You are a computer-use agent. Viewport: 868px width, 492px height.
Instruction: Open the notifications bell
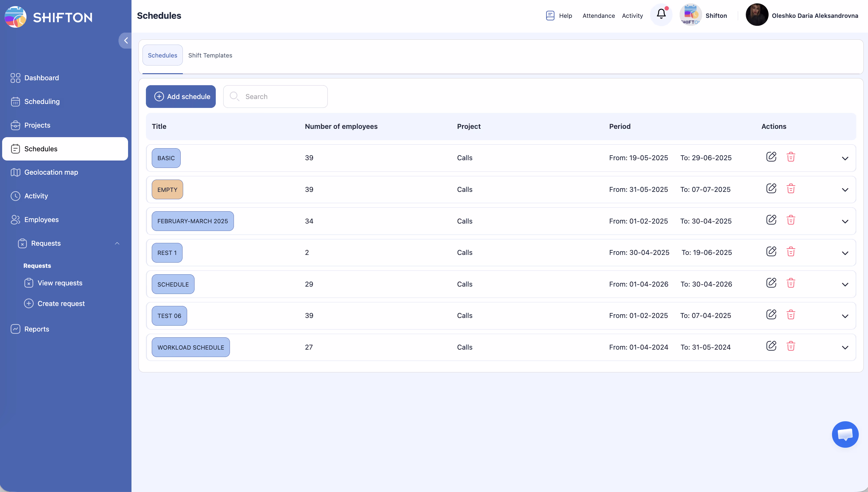(661, 14)
